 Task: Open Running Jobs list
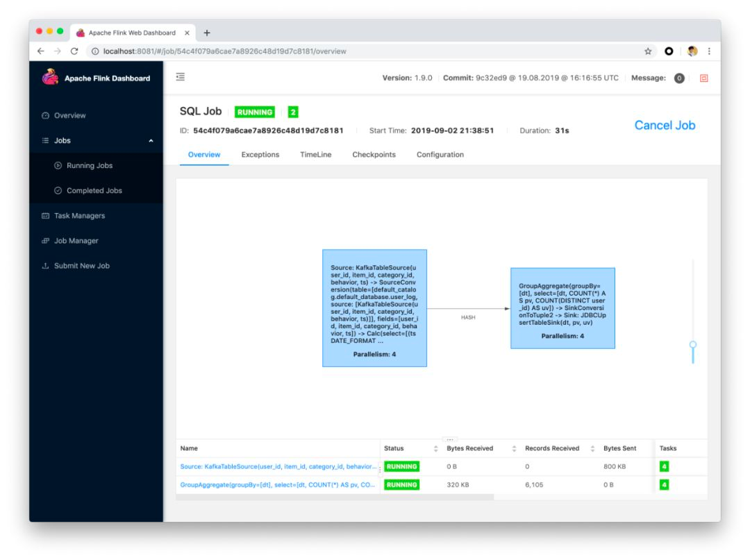[90, 165]
